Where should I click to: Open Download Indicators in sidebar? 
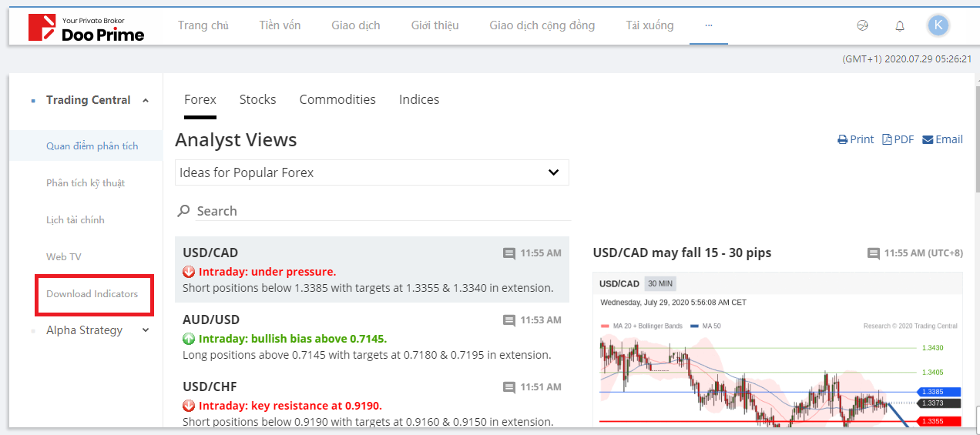(92, 294)
